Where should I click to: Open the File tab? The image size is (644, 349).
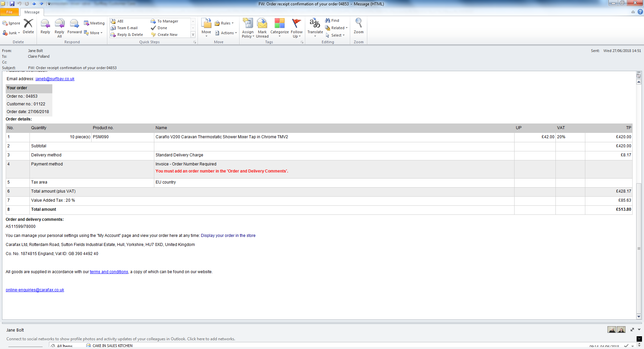tap(9, 12)
